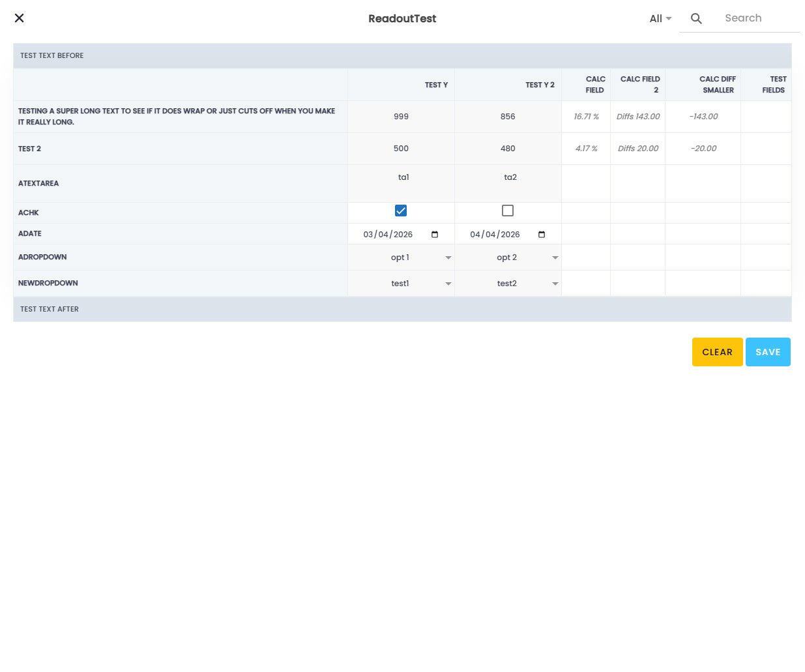
Task: Click the calculated value '4.17 %'
Action: tap(586, 149)
